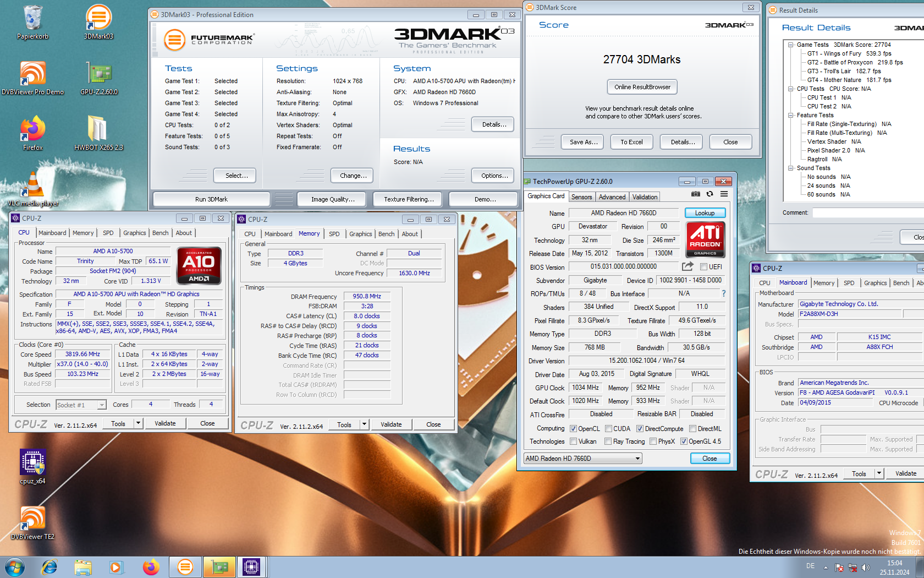
Task: Click the Bus Interface question mark in GPU-Z
Action: 724,293
